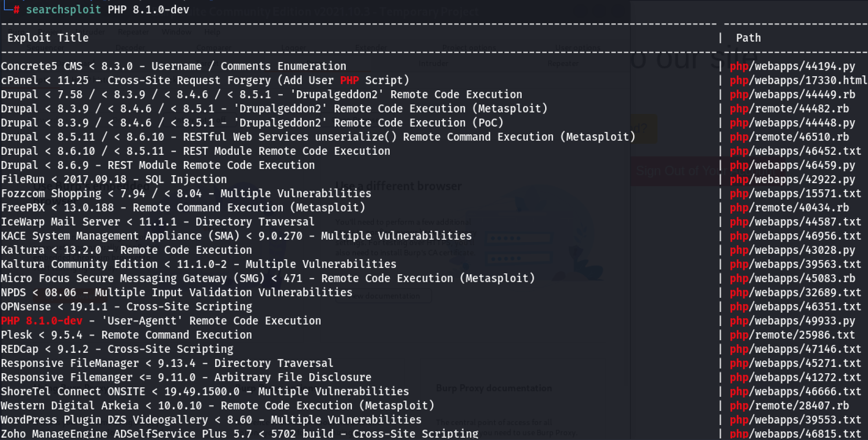
Task: Switch to the Sequencer tab
Action: [45, 47]
